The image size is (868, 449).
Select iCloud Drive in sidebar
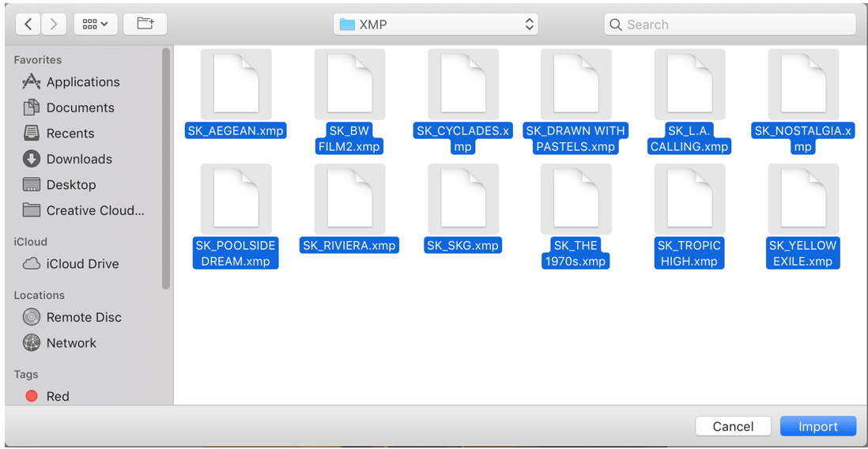pyautogui.click(x=82, y=264)
